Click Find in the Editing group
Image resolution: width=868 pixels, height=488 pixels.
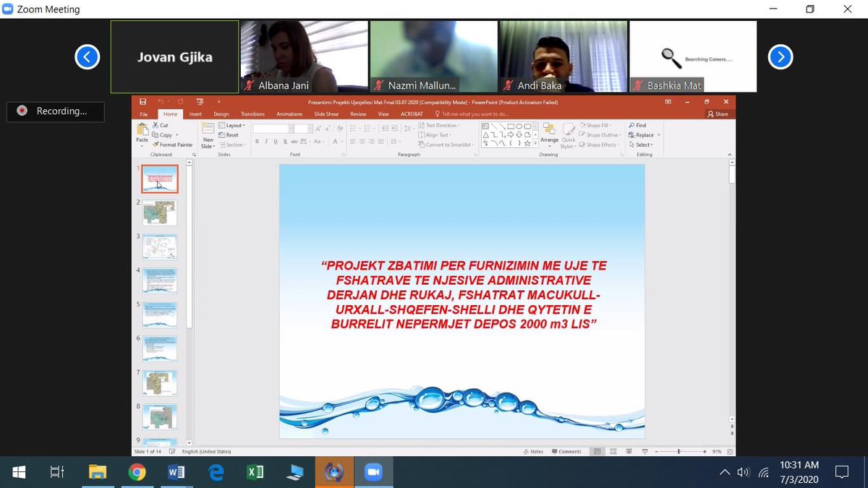point(637,125)
